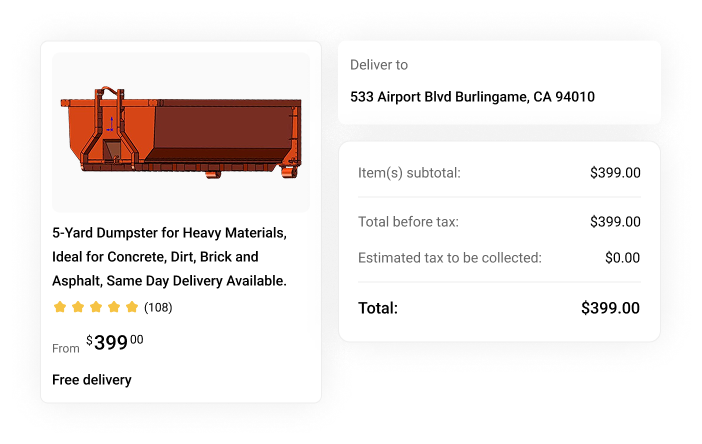This screenshot has width=702, height=444.
Task: Click the Free delivery label
Action: coord(92,380)
